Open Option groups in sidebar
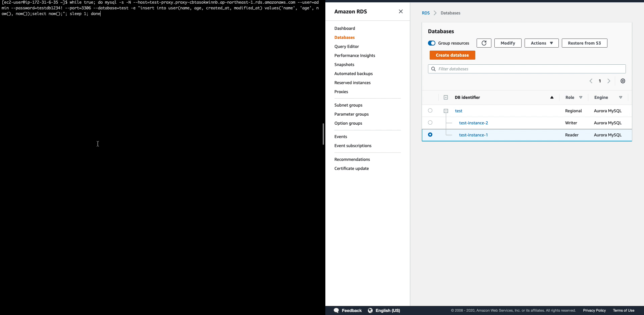The image size is (644, 315). [348, 123]
